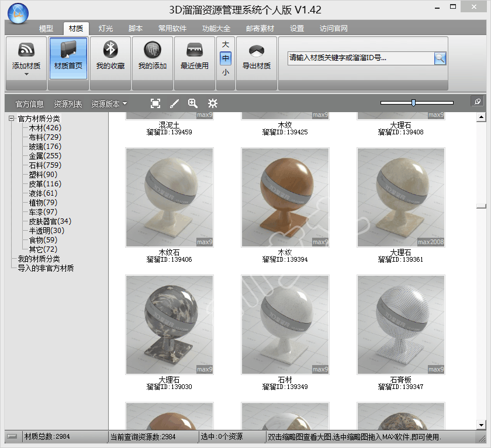
Task: Open 我的添加 icon
Action: coord(153,50)
